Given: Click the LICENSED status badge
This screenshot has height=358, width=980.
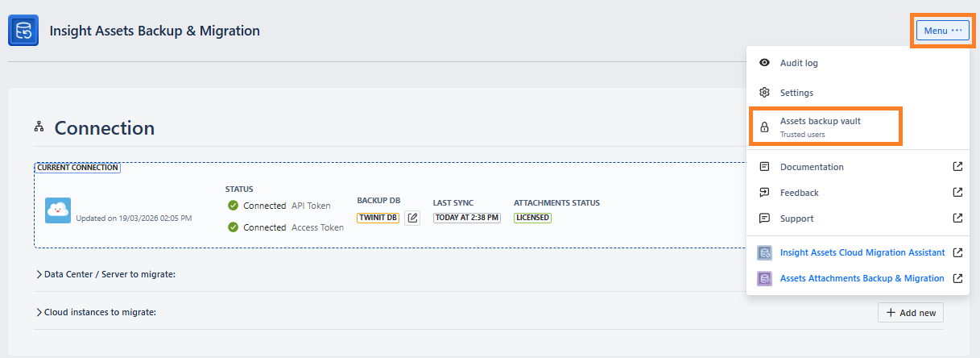Looking at the screenshot, I should [533, 218].
